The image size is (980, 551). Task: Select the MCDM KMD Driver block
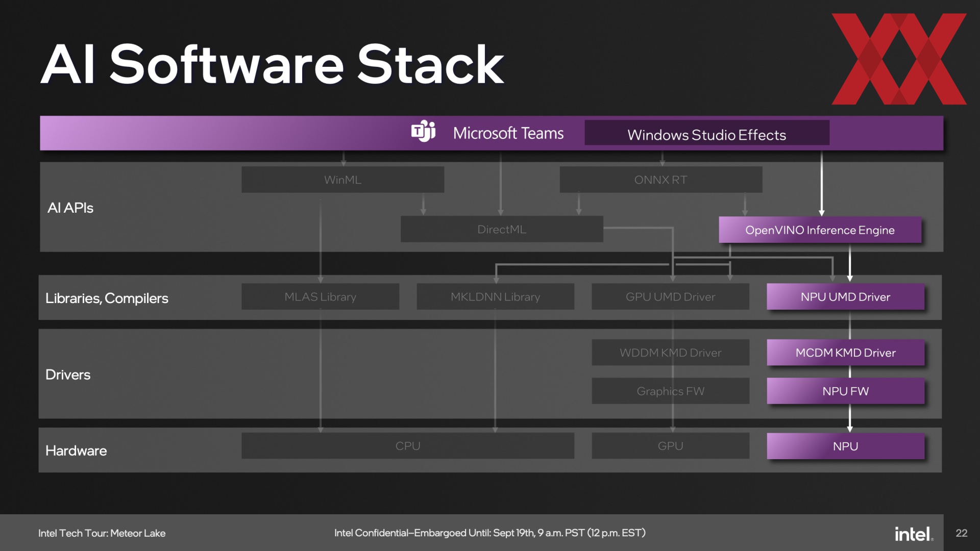pyautogui.click(x=845, y=353)
